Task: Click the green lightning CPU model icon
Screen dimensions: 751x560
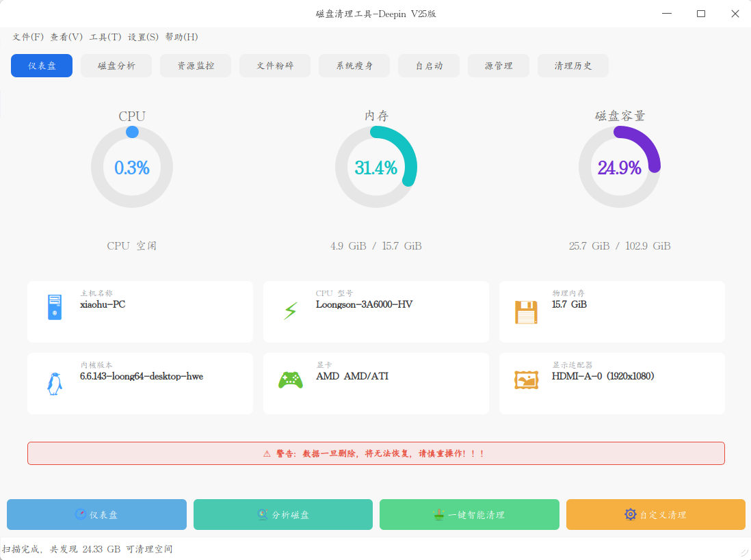Action: tap(291, 310)
